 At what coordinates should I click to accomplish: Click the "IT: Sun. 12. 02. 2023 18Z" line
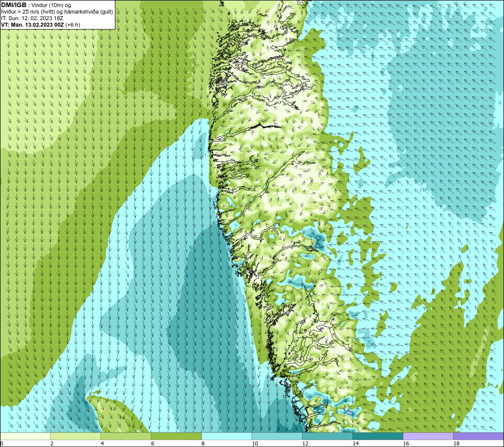[32, 18]
